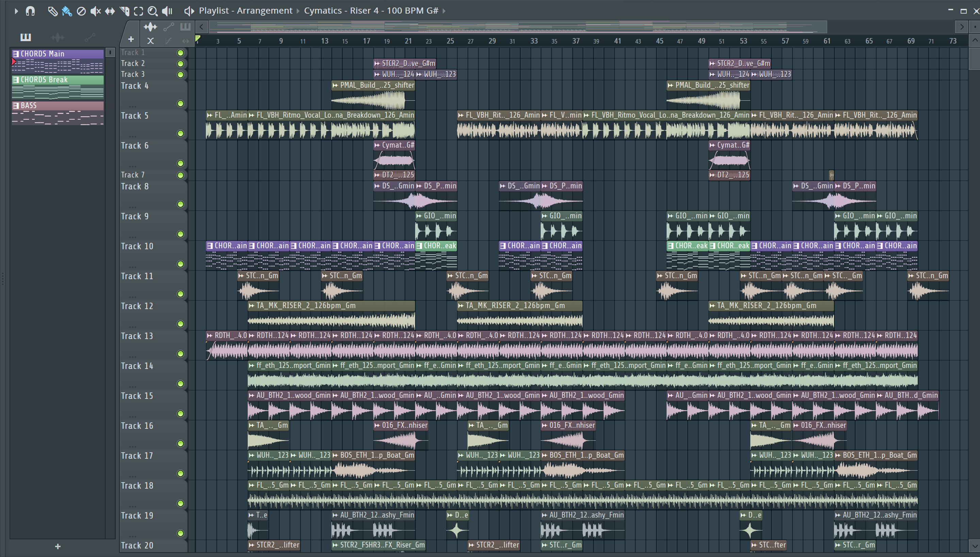Select Track 7 header label

133,175
